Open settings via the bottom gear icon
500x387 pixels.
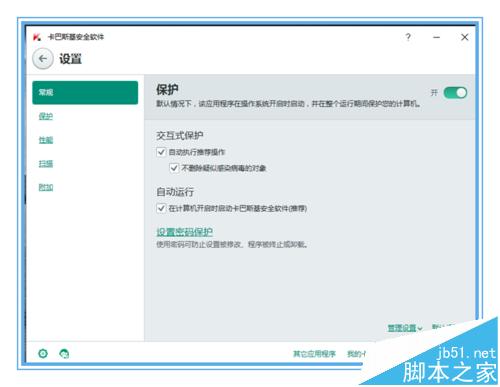(43, 353)
